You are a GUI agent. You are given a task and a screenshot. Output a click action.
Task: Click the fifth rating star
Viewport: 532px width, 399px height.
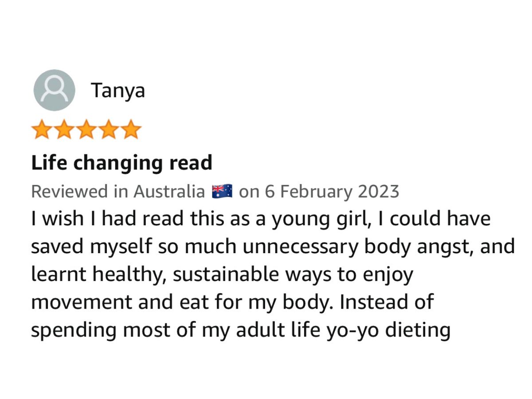[131, 129]
